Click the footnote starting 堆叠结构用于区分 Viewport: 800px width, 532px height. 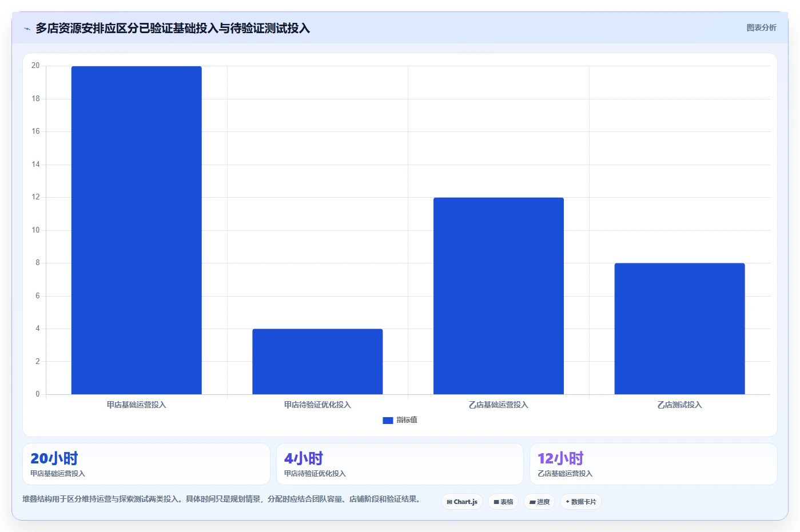tap(221, 499)
